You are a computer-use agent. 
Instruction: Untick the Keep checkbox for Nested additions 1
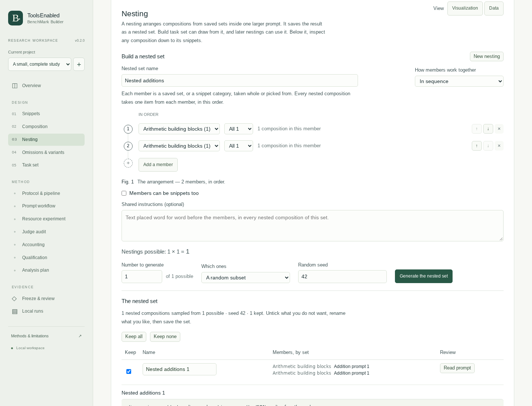coord(129,371)
